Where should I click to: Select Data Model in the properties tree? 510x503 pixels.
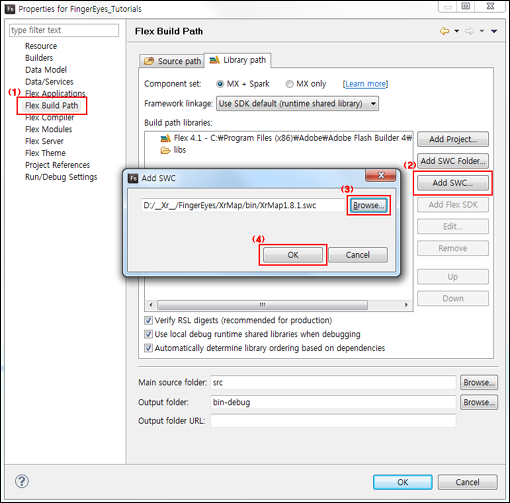pyautogui.click(x=46, y=70)
